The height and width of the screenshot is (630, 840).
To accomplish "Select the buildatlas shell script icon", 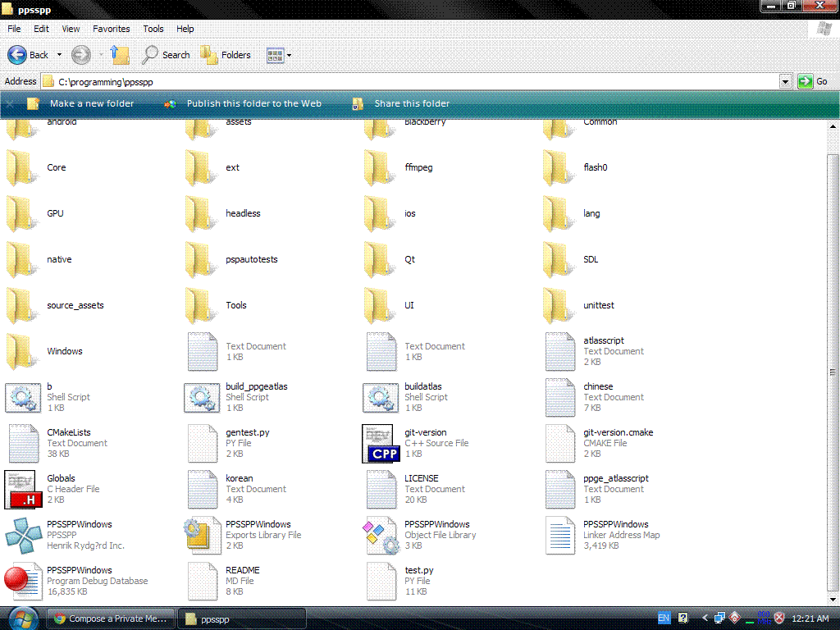I will 381,397.
